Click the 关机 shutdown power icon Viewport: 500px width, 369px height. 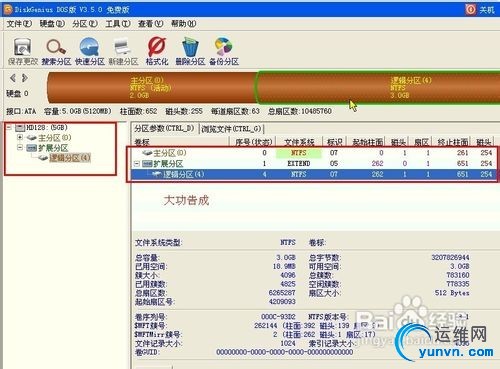pos(471,9)
